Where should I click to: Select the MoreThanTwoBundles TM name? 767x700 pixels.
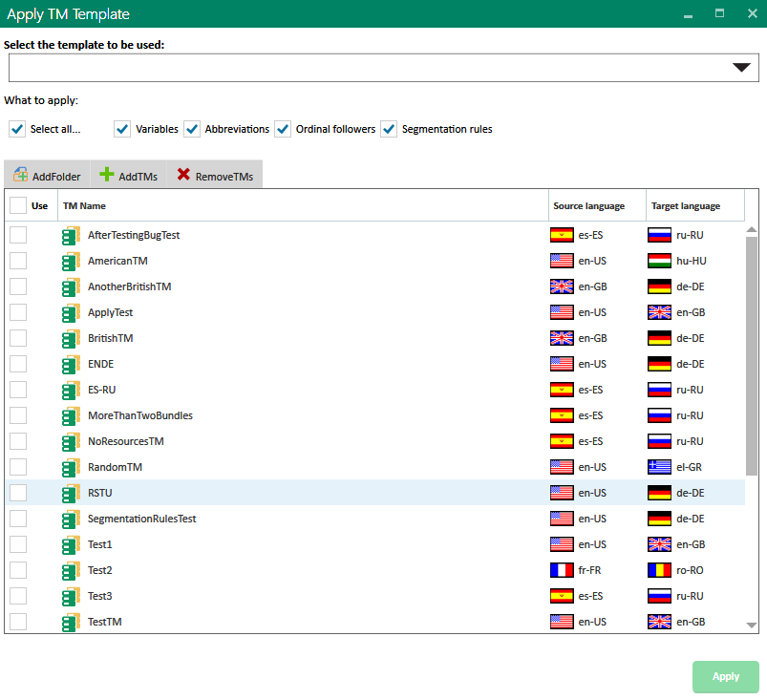140,415
